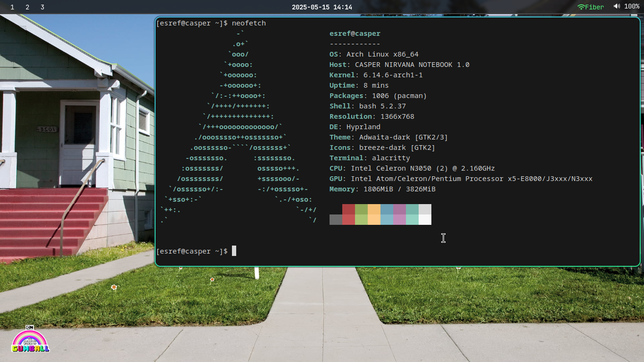The image size is (644, 362).
Task: Click the date and time clock in the bar
Action: click(322, 7)
